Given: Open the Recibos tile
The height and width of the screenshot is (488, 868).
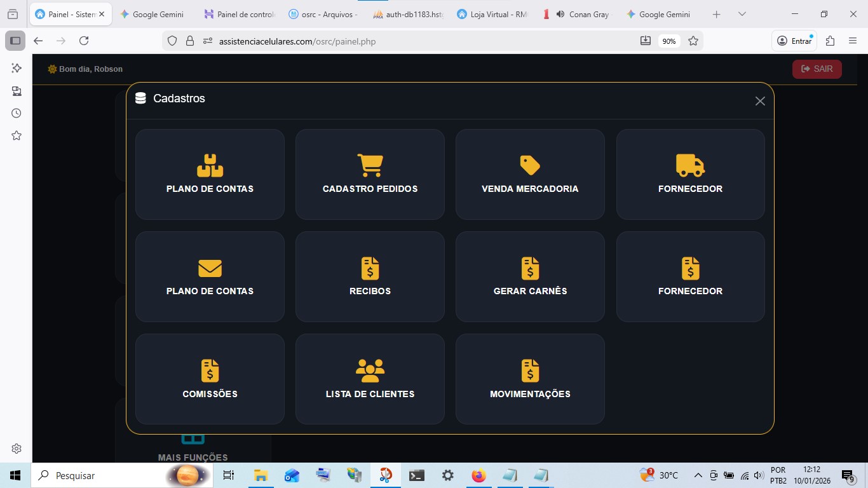Looking at the screenshot, I should (x=370, y=277).
